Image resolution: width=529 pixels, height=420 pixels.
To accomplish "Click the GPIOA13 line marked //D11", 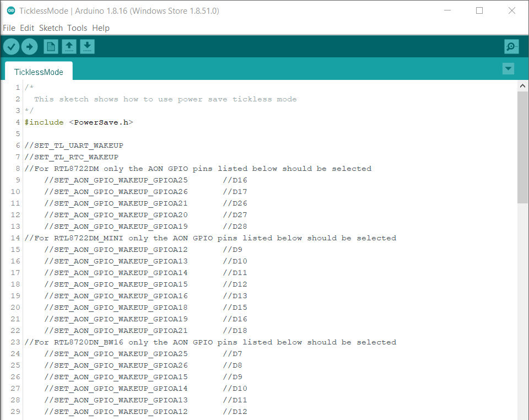I will click(145, 400).
